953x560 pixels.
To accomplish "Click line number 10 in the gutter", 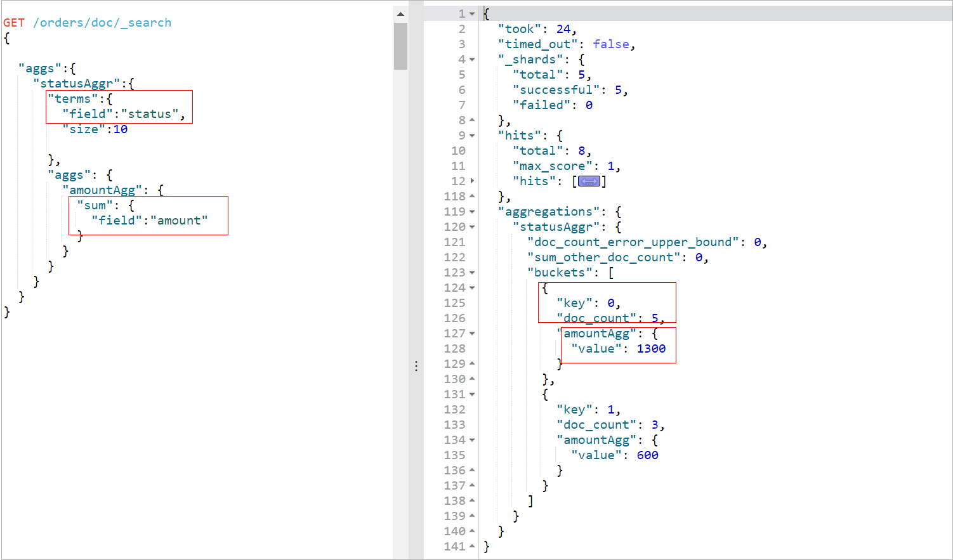I will tap(458, 151).
